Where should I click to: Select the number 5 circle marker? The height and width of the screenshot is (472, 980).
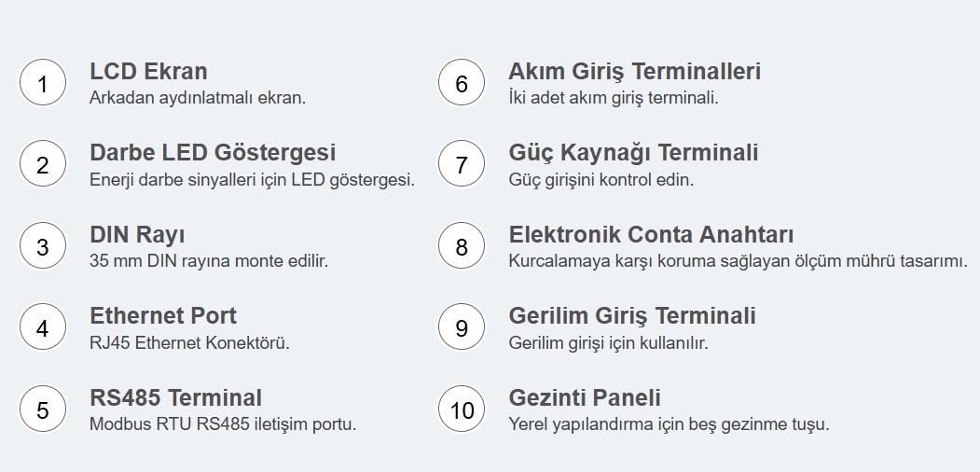click(x=42, y=410)
